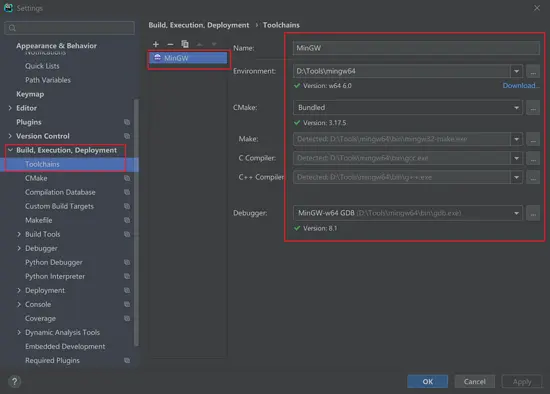Viewport: 550px width, 394px height.
Task: Confirm settings with the OK button
Action: (x=428, y=381)
